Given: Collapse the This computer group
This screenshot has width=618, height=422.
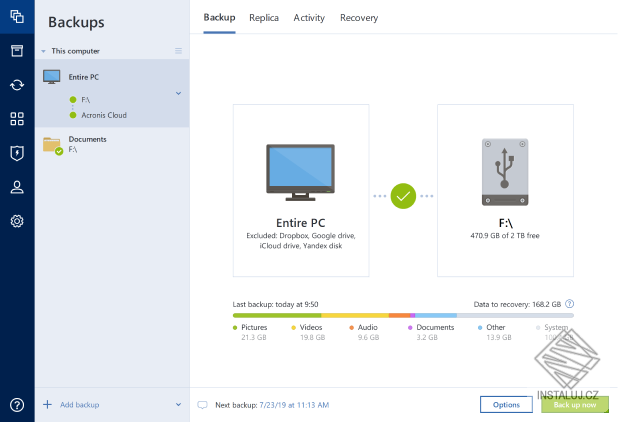Looking at the screenshot, I should (43, 51).
